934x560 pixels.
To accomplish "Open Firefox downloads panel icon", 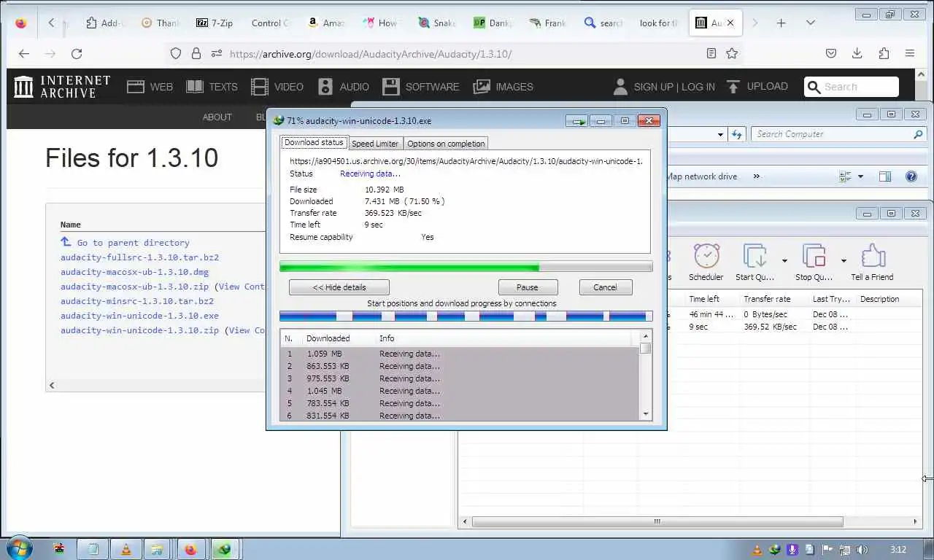I will [x=857, y=53].
